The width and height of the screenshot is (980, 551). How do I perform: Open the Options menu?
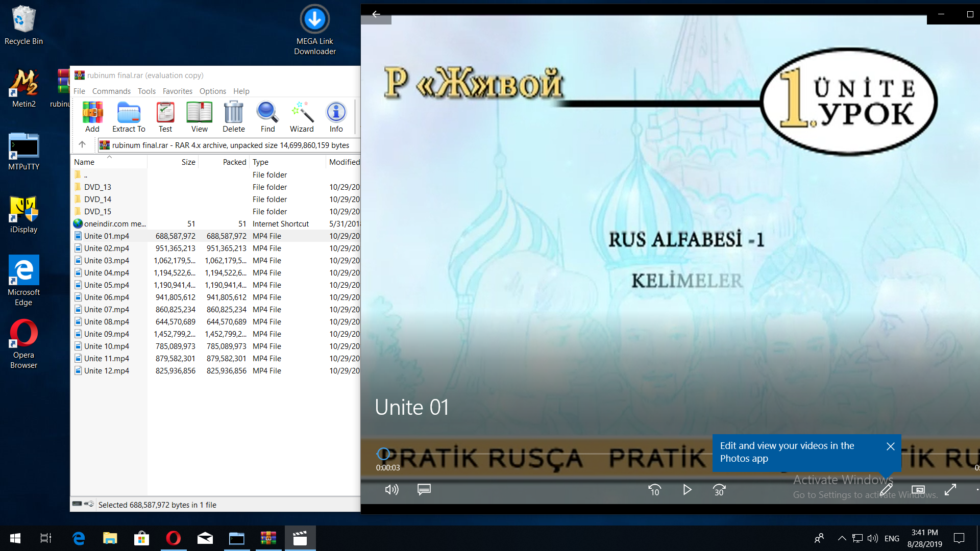click(213, 91)
